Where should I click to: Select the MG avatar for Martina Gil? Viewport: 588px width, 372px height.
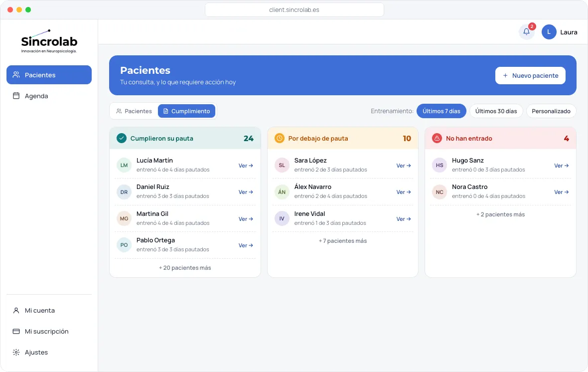(124, 218)
